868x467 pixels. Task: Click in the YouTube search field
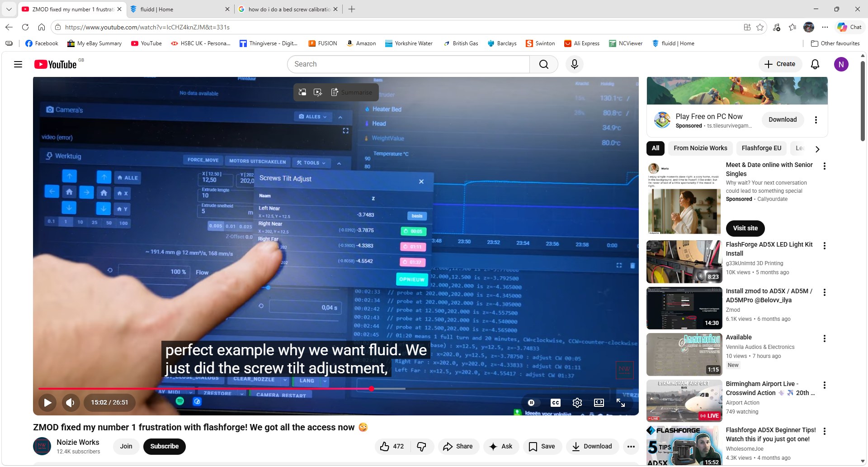[409, 64]
